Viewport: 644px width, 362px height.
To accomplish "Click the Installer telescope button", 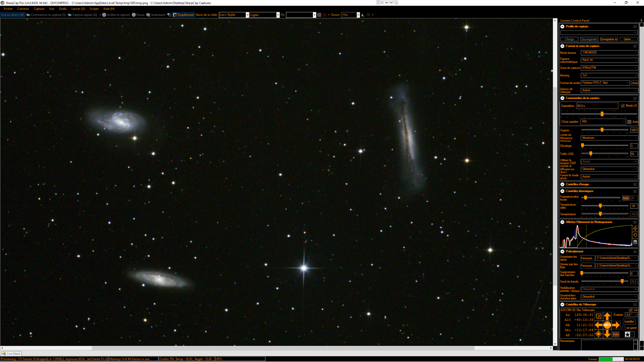I will pyautogui.click(x=629, y=321).
